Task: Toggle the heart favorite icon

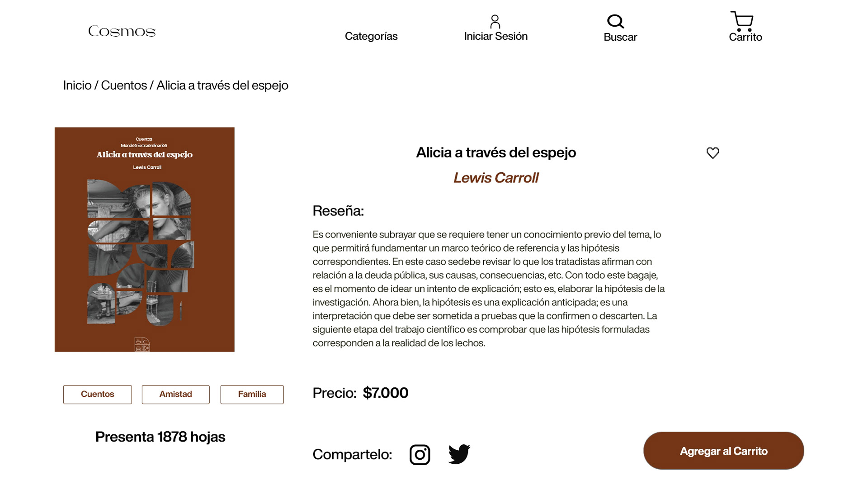Action: coord(712,153)
